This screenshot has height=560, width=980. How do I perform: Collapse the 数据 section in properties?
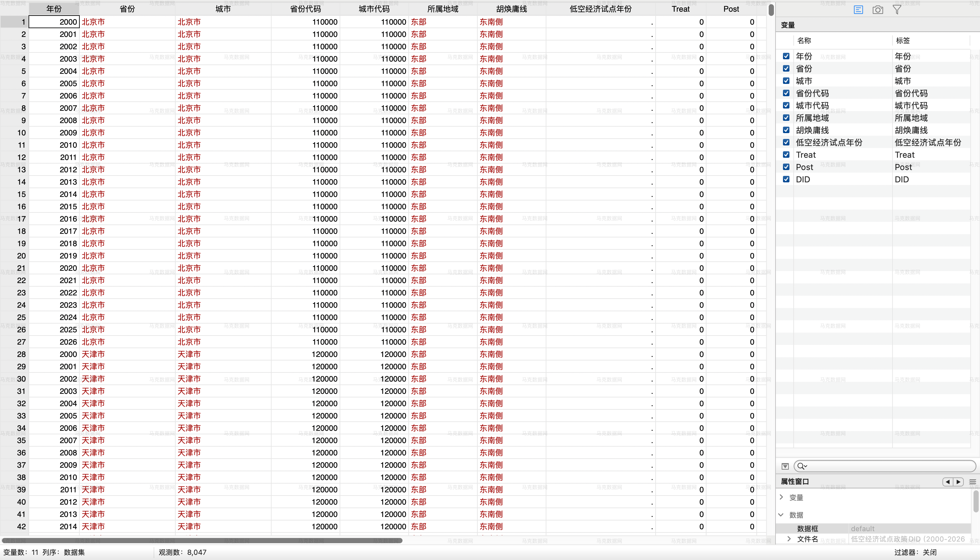781,515
